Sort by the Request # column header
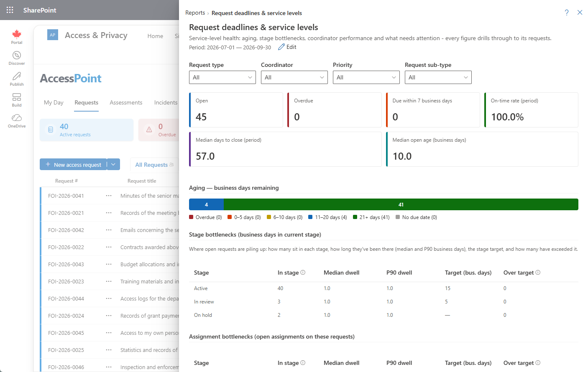The image size is (588, 372). (x=66, y=181)
